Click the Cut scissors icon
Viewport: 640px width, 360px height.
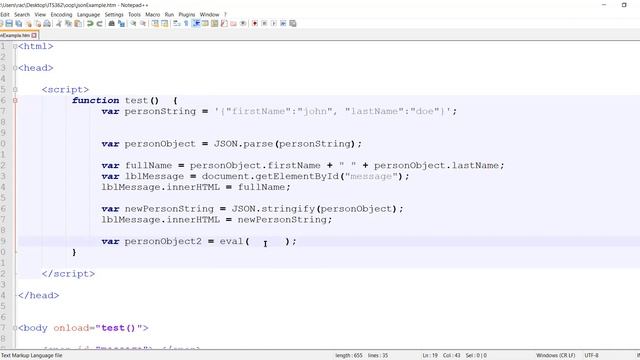click(58, 24)
